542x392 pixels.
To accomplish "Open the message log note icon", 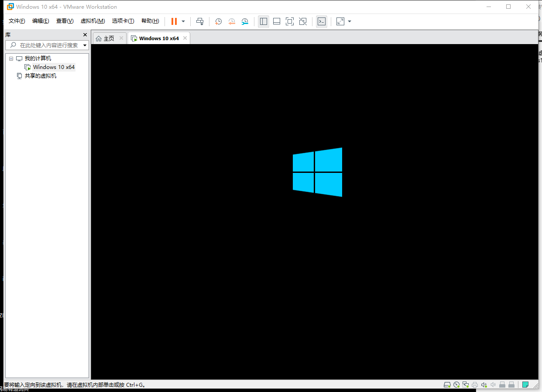I will [525, 385].
